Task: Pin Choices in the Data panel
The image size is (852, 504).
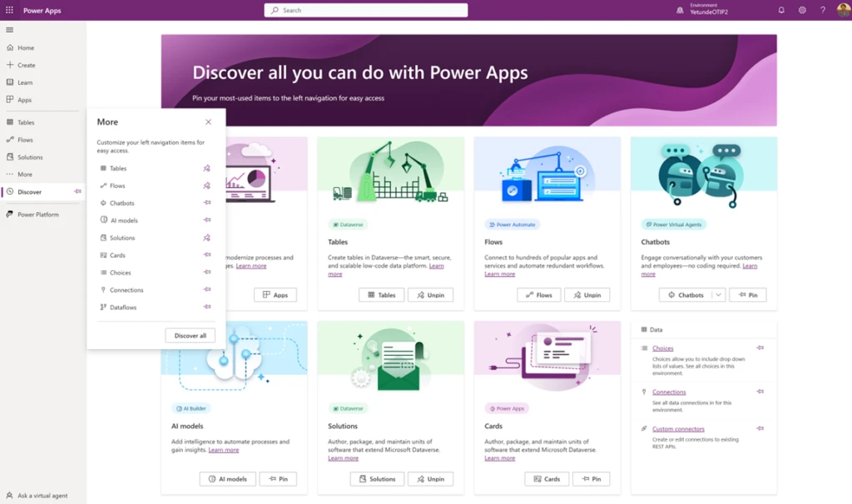Action: pos(758,348)
